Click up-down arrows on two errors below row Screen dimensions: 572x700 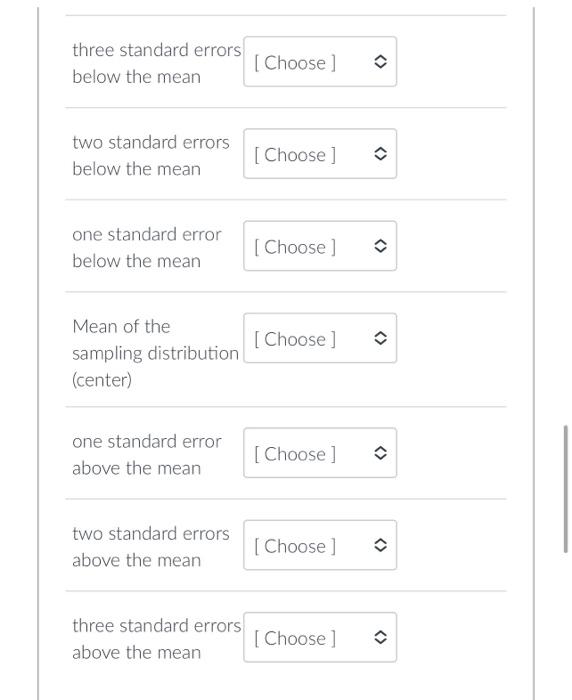(x=380, y=154)
